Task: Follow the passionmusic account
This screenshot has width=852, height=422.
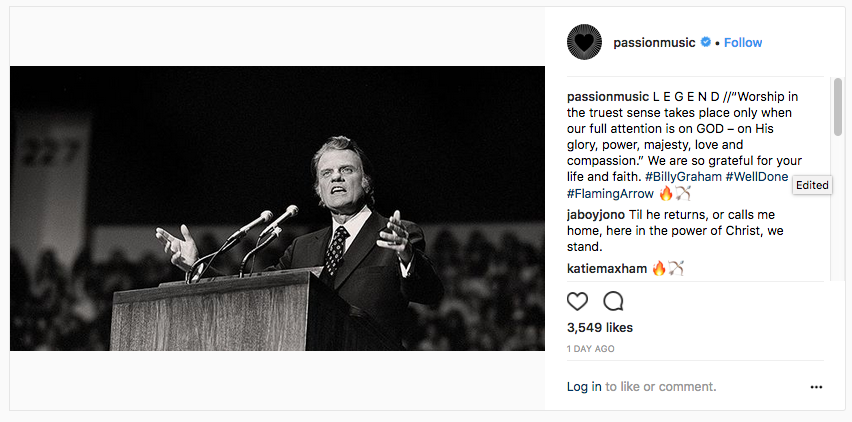Action: click(x=743, y=43)
